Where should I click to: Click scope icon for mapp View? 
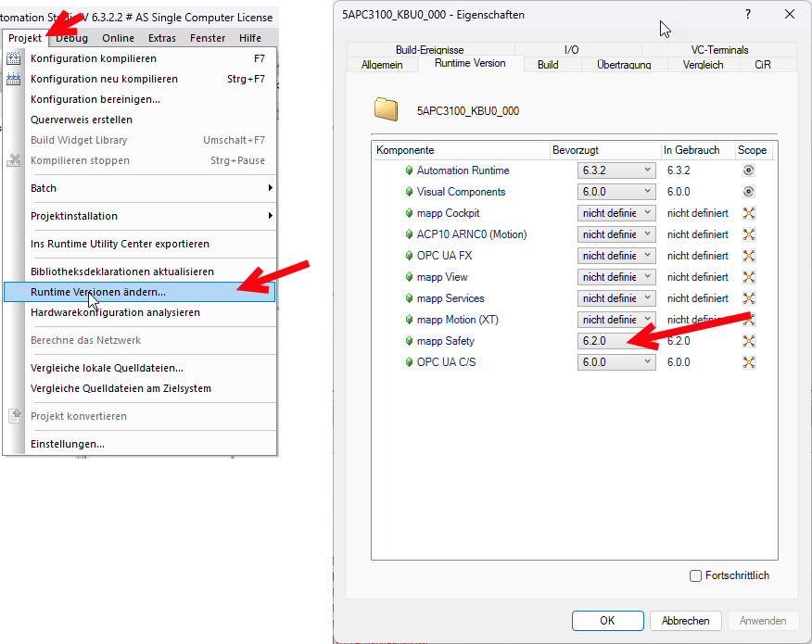coord(749,277)
